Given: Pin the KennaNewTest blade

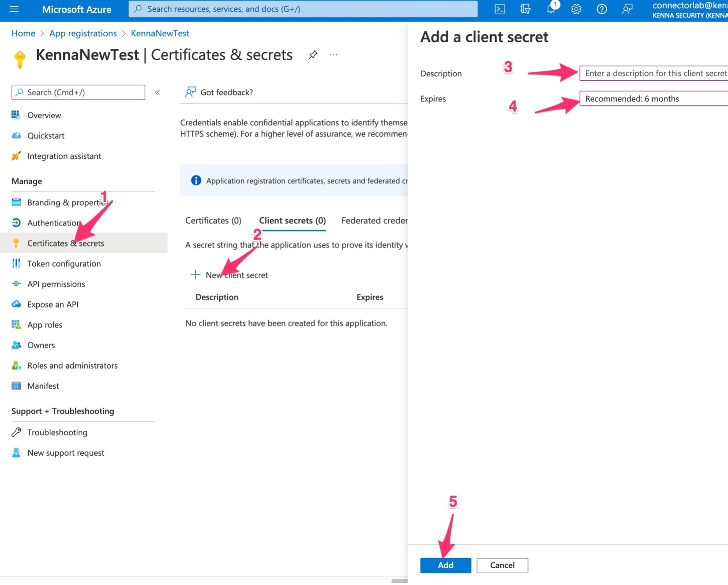Looking at the screenshot, I should coord(313,55).
